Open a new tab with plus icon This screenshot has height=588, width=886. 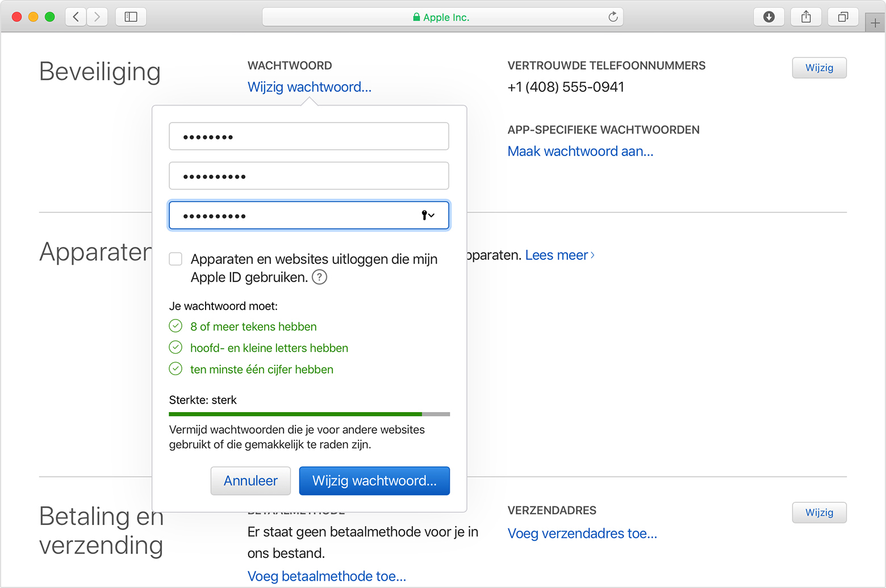(x=875, y=23)
